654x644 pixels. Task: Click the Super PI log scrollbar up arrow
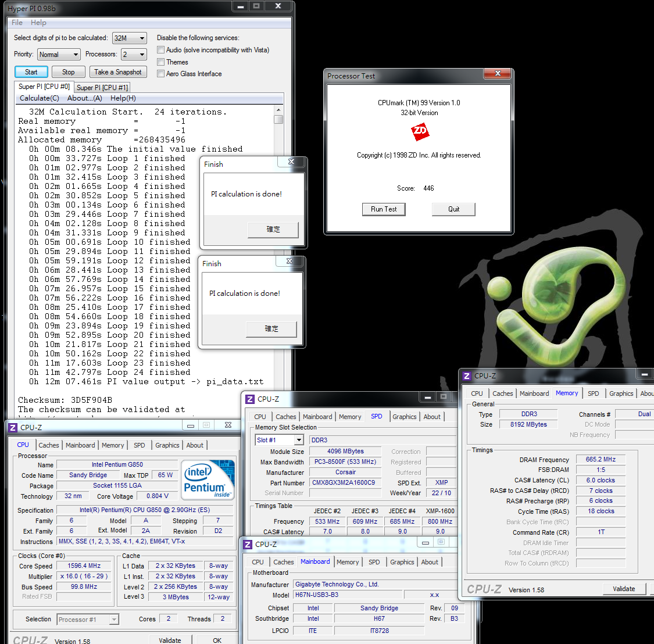[x=278, y=110]
